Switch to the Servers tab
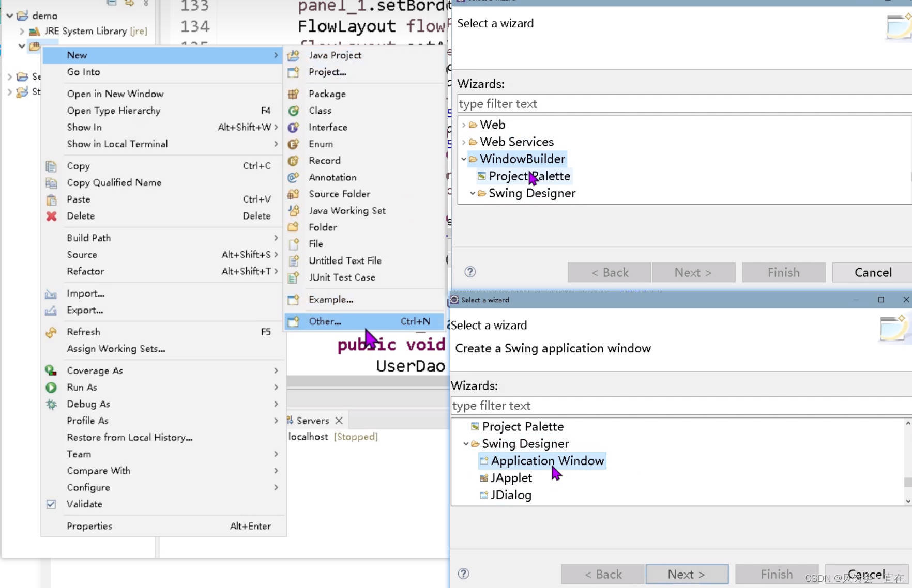 click(x=313, y=421)
